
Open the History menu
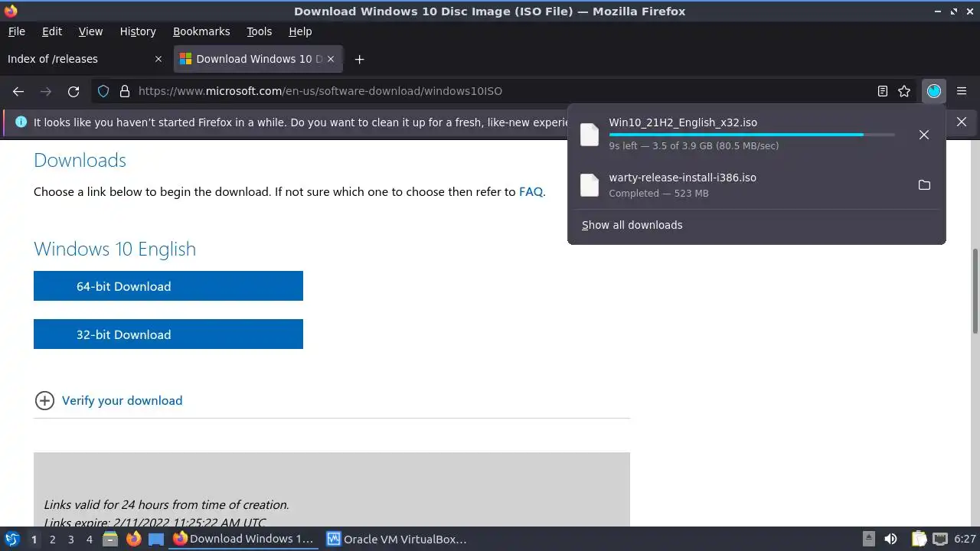tap(138, 31)
